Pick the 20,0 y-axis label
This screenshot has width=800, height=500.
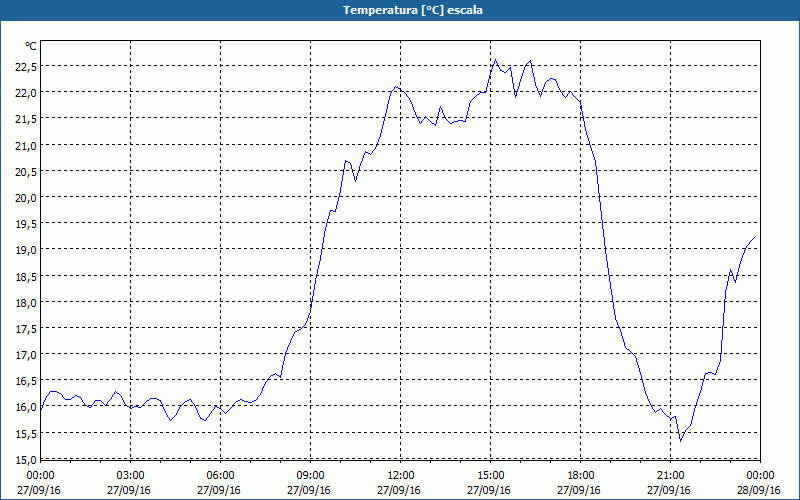pos(25,197)
